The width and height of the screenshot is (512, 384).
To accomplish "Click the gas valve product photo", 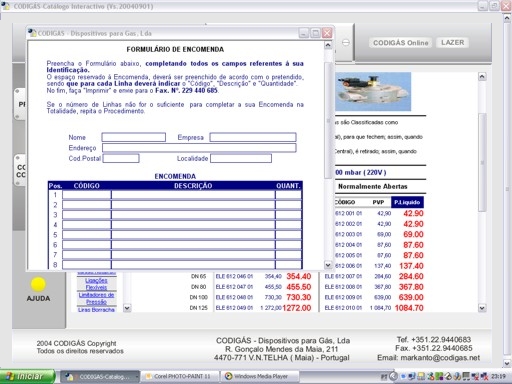I will coord(373,92).
